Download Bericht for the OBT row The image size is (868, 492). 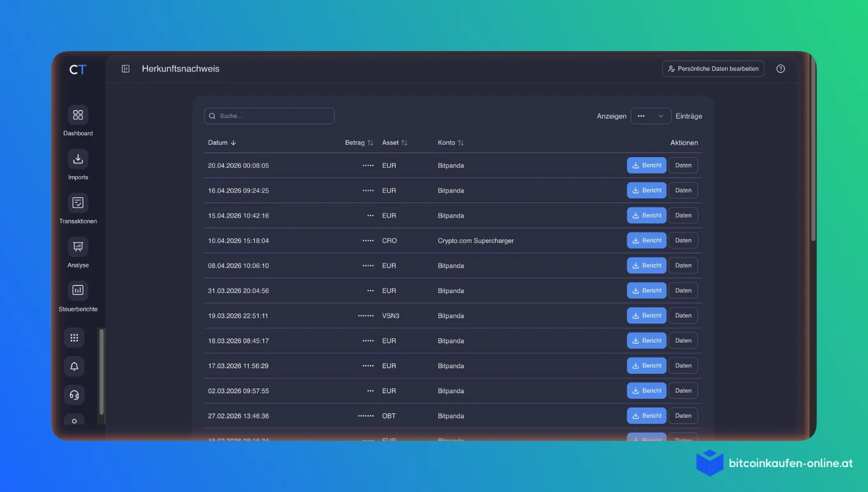coord(647,416)
